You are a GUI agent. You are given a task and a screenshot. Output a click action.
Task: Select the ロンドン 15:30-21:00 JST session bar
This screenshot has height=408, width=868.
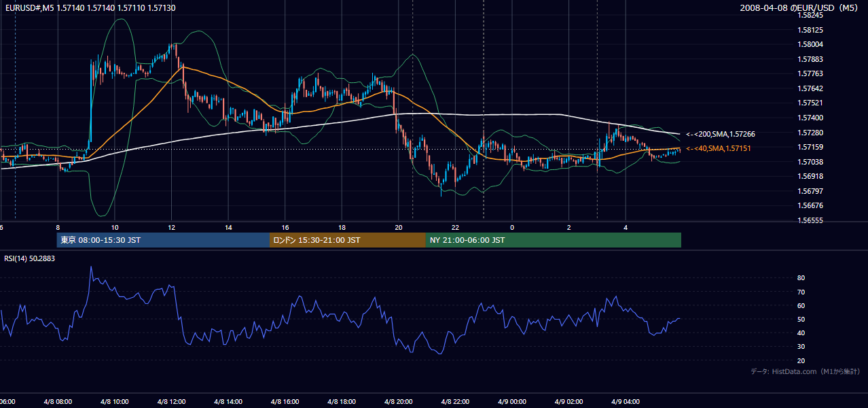coord(348,240)
